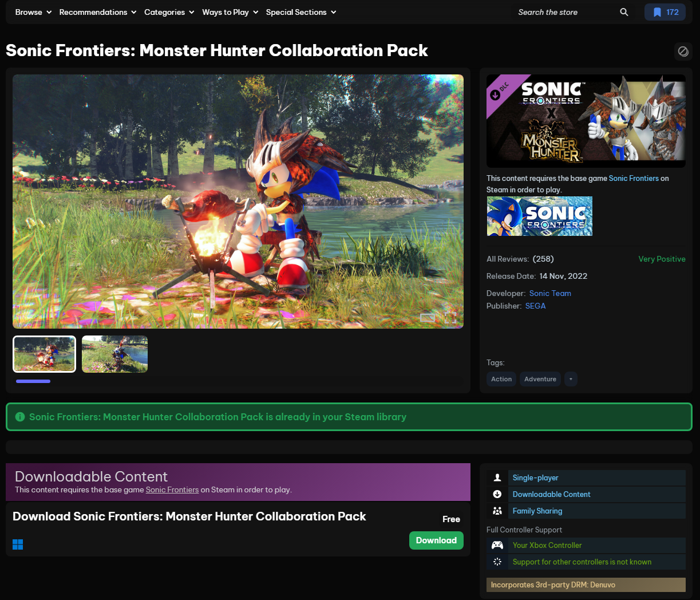The height and width of the screenshot is (600, 700).
Task: Click the Sonic Frontiers base game image
Action: pyautogui.click(x=539, y=216)
